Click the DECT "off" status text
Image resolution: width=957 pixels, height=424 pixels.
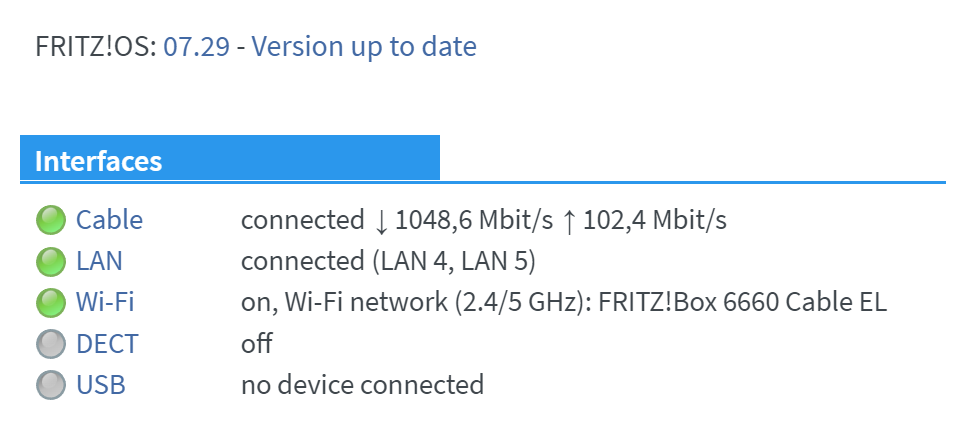(x=256, y=344)
